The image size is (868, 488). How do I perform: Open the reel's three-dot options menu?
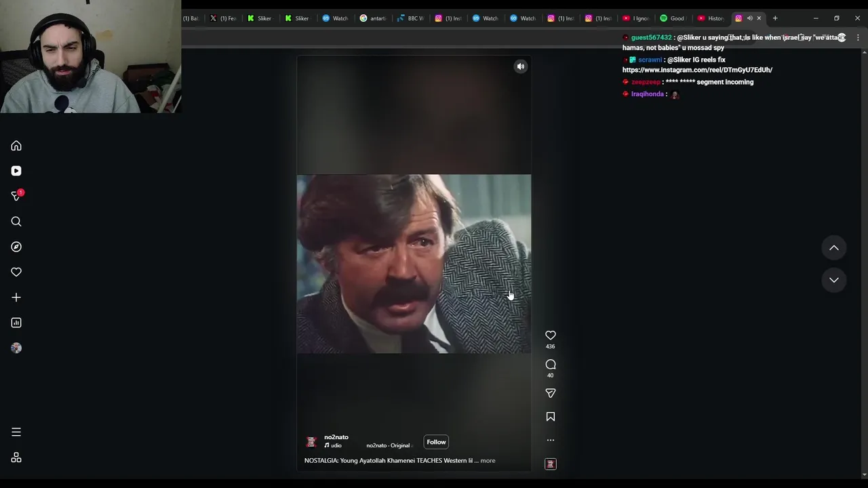click(x=551, y=440)
